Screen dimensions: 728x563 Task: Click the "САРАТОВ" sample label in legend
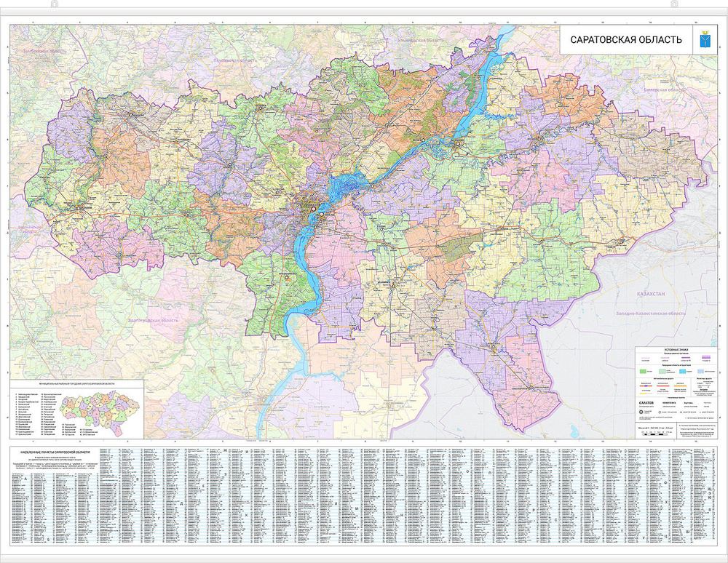point(646,403)
